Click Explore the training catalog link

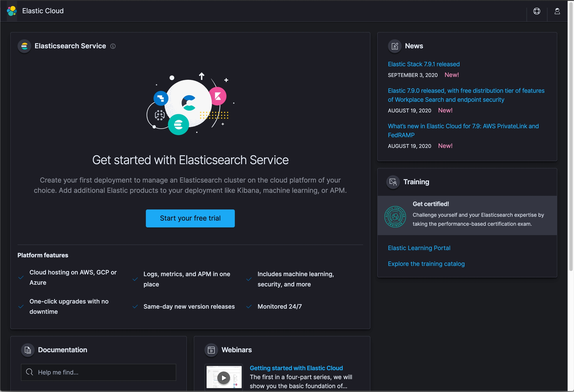pos(426,264)
